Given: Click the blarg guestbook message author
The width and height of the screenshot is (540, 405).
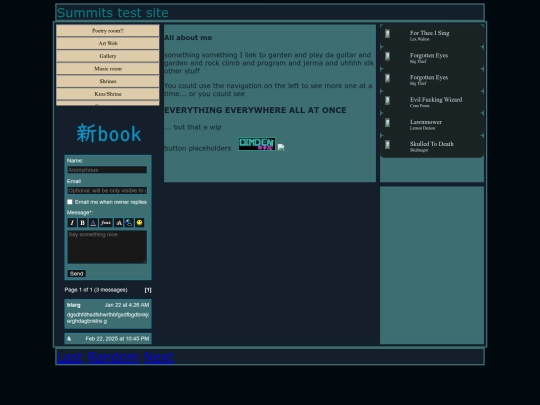Looking at the screenshot, I should click(x=74, y=305).
